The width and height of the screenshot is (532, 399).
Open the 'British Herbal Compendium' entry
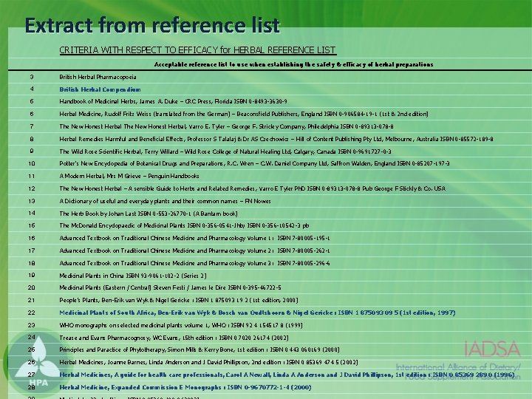pos(100,89)
